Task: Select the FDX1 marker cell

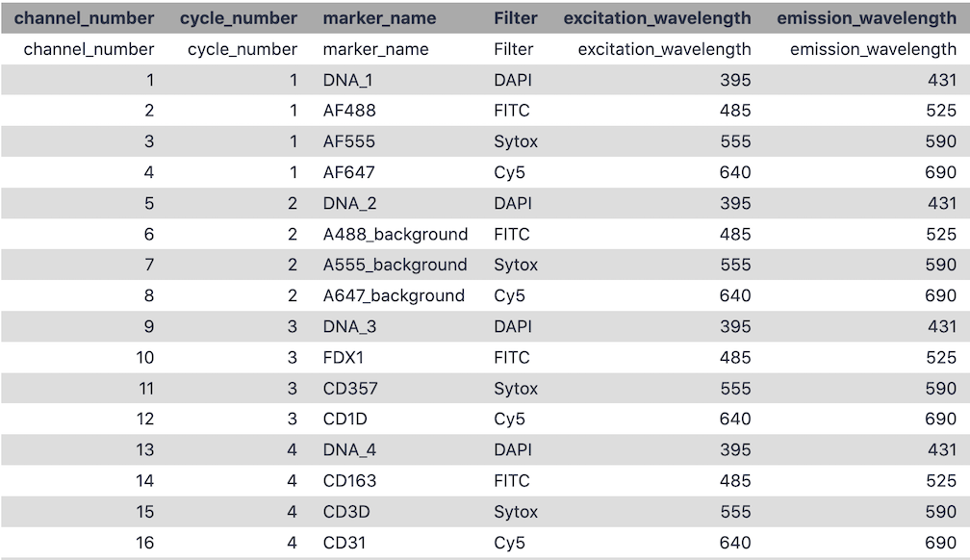Action: click(x=344, y=358)
